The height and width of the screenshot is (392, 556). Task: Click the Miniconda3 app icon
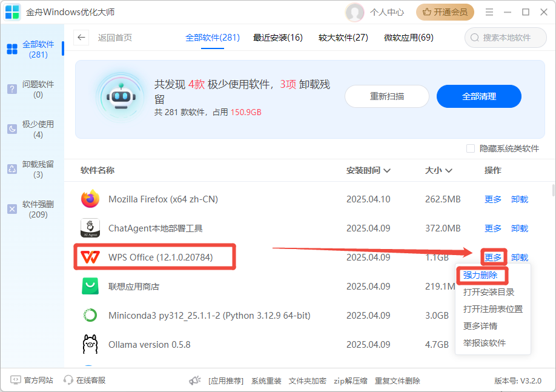pos(90,316)
